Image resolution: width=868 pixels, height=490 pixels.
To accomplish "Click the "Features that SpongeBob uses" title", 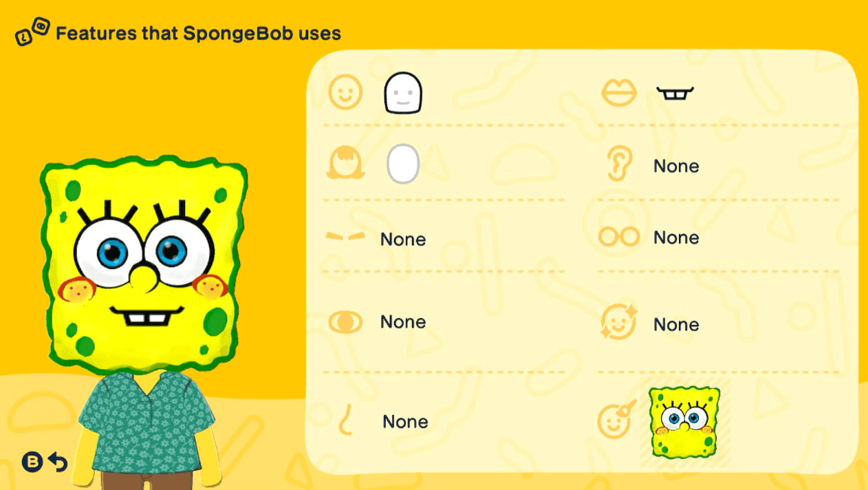I will (198, 33).
